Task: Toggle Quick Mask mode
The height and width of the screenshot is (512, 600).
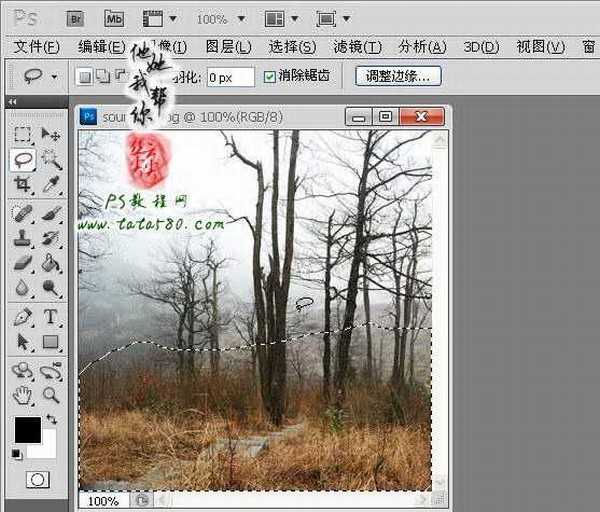Action: [x=37, y=480]
